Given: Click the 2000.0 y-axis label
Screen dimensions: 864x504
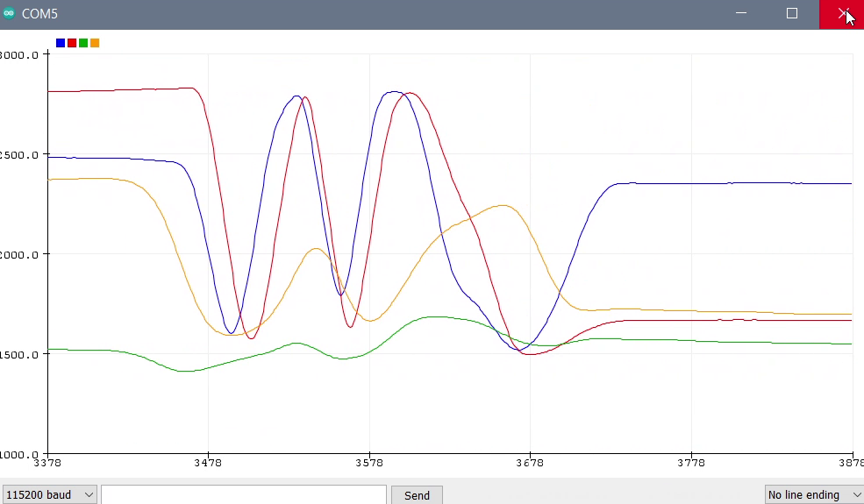Looking at the screenshot, I should tap(19, 255).
